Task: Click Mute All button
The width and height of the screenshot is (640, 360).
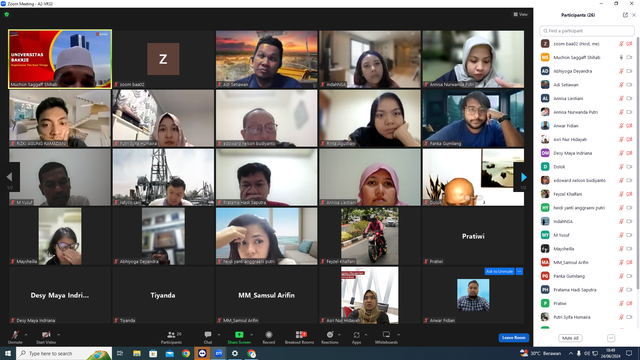Action: [570, 338]
